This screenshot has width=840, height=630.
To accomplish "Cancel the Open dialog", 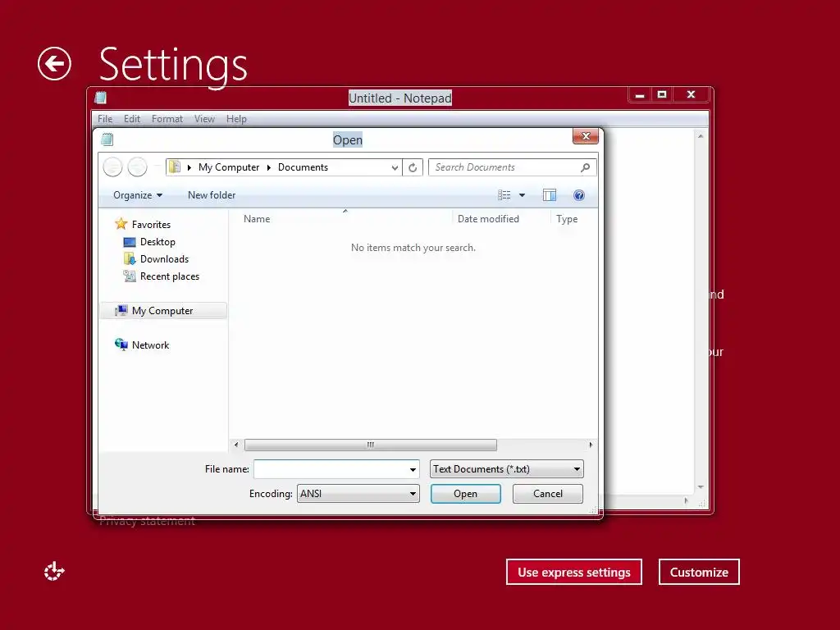I will 547,493.
